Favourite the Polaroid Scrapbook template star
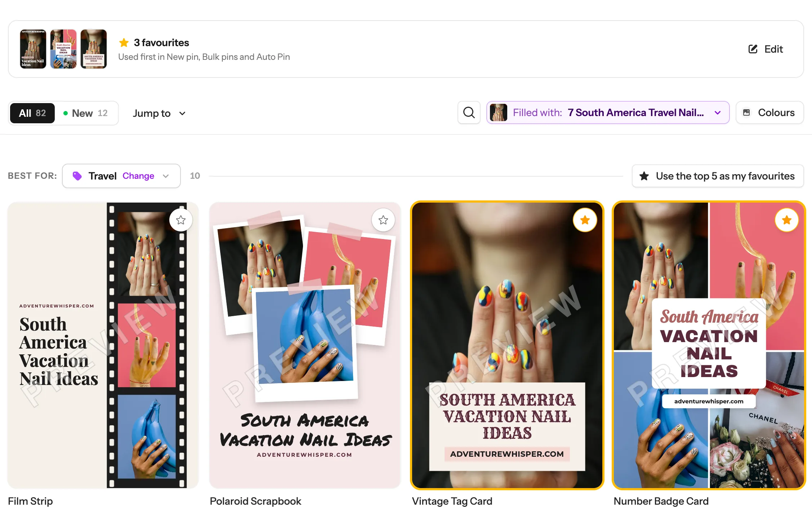 [x=383, y=220]
